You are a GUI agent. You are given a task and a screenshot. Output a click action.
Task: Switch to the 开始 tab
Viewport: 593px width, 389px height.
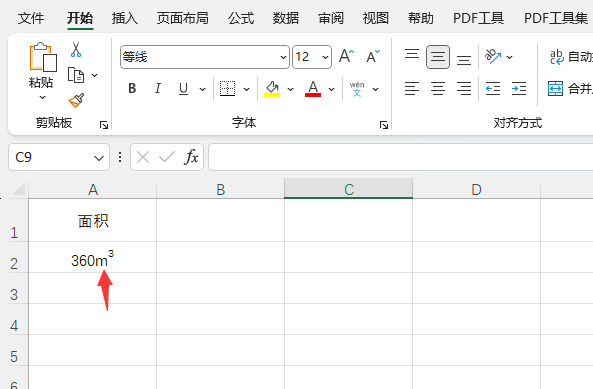point(80,18)
